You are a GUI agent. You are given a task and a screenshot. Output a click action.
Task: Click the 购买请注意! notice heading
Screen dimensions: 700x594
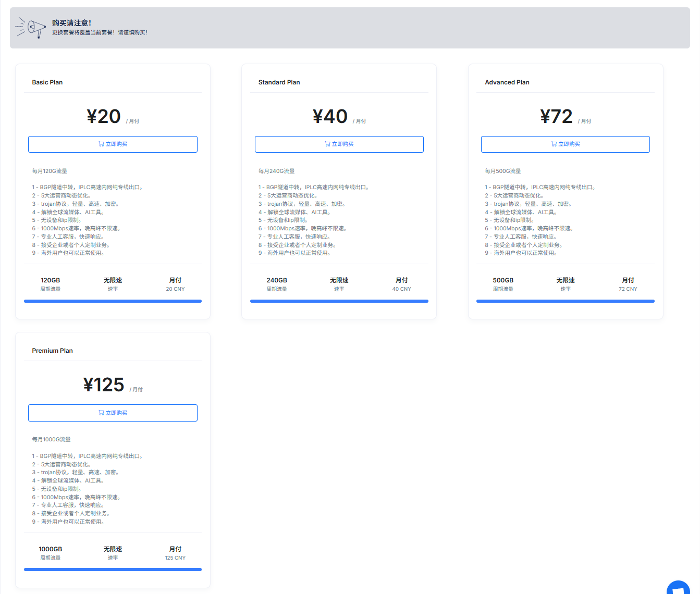(71, 23)
